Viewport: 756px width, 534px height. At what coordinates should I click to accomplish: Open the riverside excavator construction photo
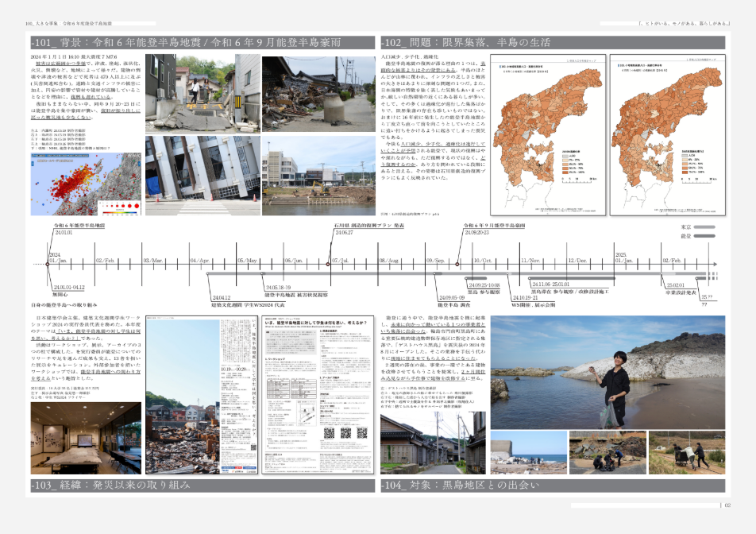(318, 176)
